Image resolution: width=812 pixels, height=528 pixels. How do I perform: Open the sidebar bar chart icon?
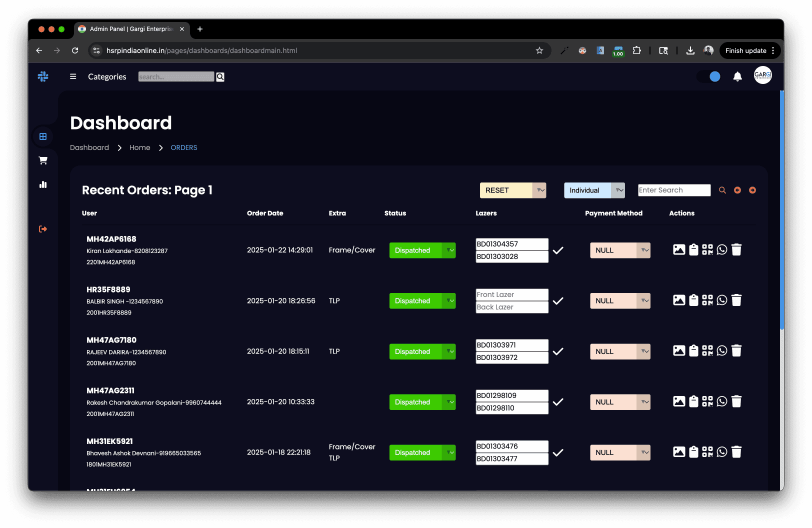coord(43,184)
